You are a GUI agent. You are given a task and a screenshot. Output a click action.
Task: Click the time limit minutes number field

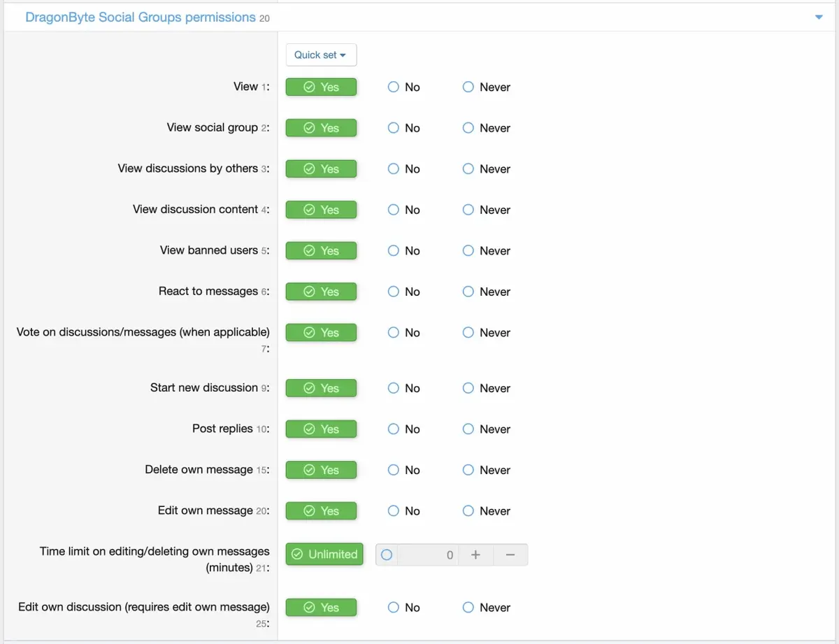[428, 554]
